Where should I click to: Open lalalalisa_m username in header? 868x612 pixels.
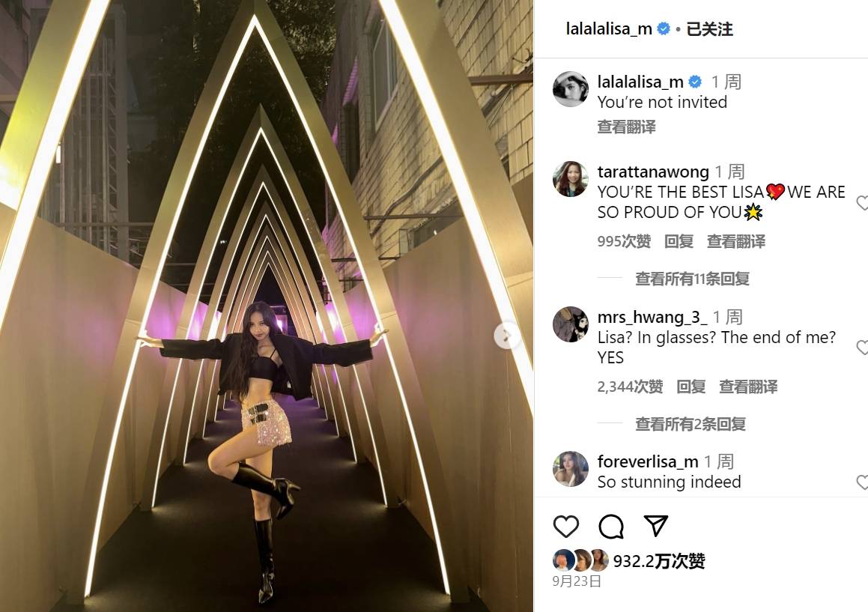[x=609, y=28]
